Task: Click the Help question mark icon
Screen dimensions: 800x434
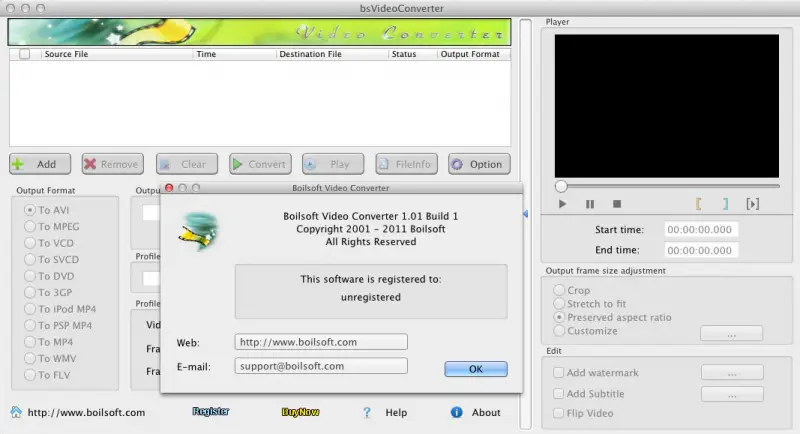Action: point(367,413)
